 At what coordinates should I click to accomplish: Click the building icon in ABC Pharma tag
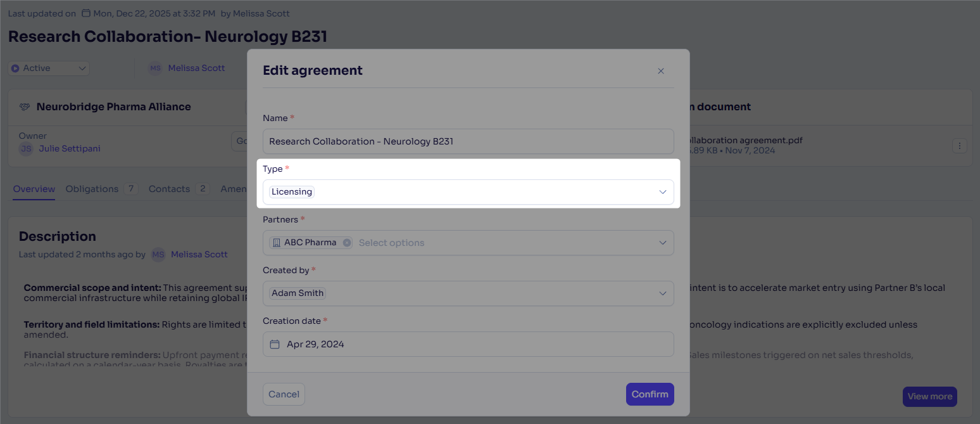[x=276, y=243]
